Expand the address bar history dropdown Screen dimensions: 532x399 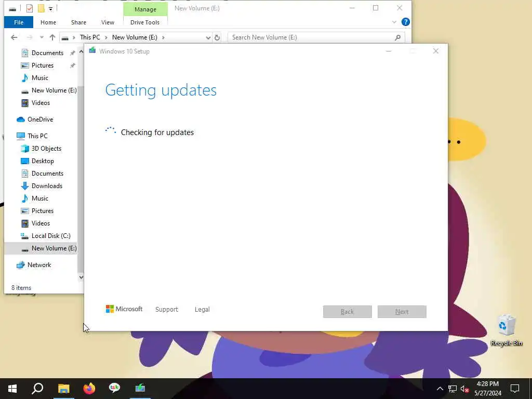[208, 37]
